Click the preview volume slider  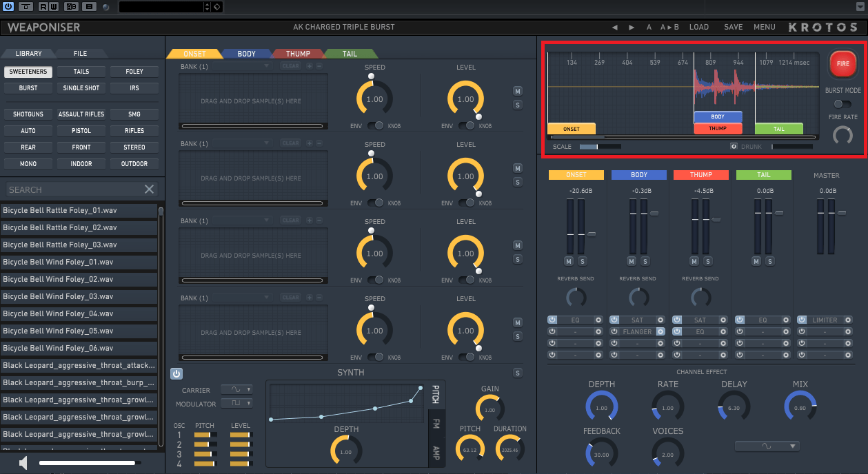(x=90, y=463)
